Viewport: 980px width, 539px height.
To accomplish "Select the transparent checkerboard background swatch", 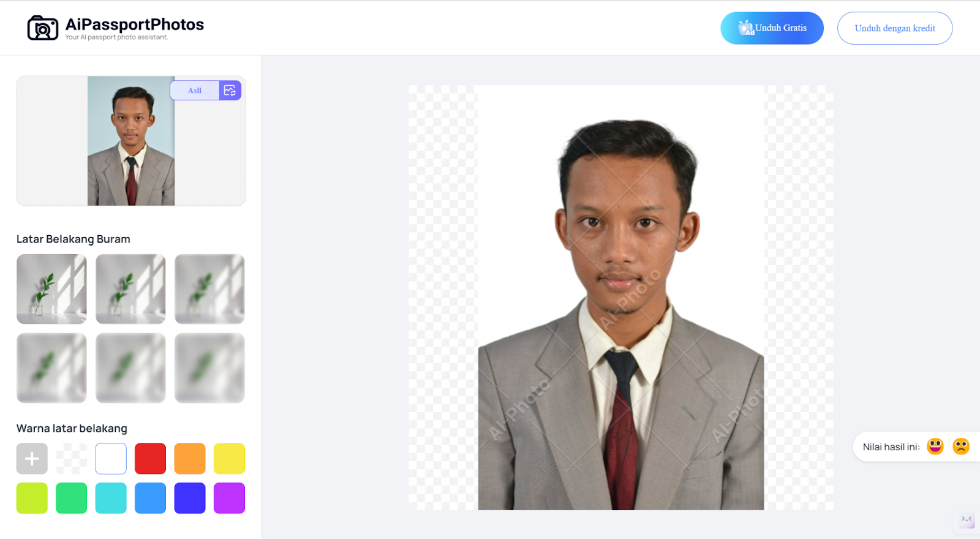I will 71,459.
